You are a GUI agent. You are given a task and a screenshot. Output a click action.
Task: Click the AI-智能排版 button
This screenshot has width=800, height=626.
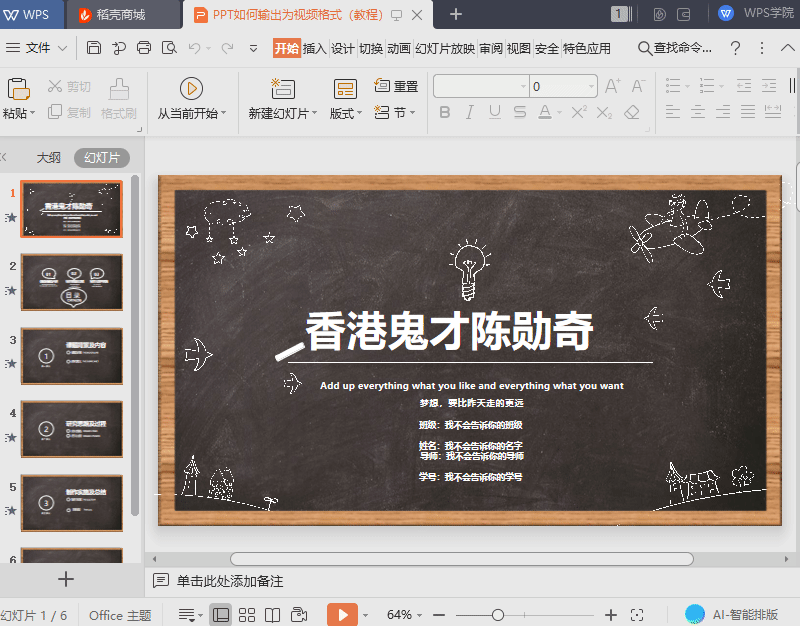point(736,614)
